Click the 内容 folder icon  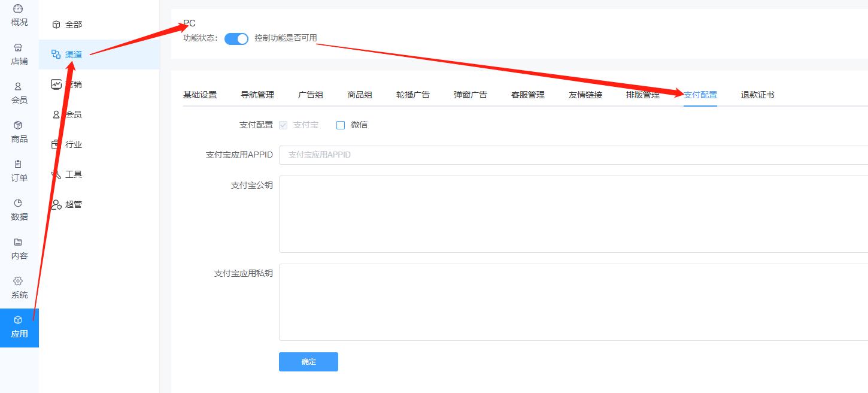[x=18, y=242]
